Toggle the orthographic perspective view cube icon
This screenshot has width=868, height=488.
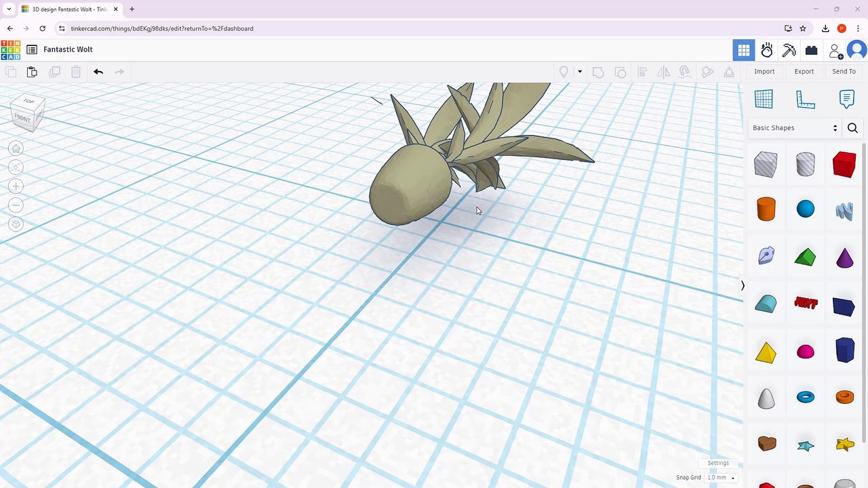tap(16, 224)
